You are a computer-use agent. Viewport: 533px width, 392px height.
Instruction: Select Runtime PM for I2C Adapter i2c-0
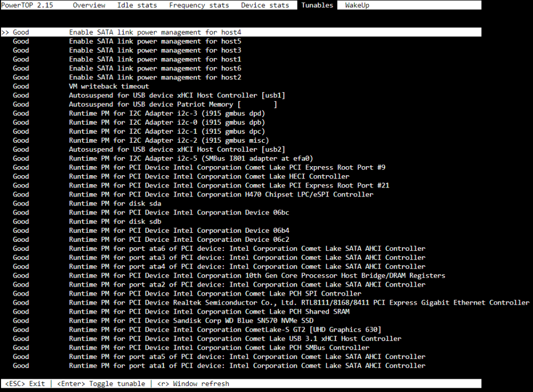(x=241, y=123)
